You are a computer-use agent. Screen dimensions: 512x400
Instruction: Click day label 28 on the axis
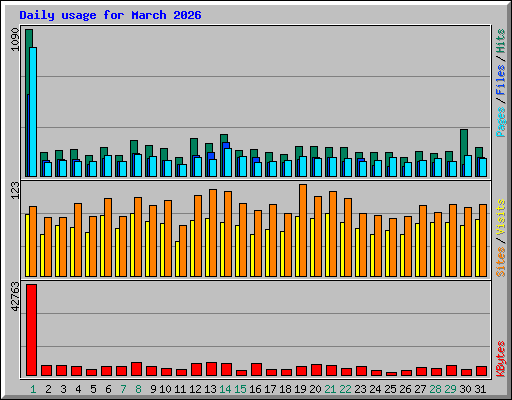point(435,389)
